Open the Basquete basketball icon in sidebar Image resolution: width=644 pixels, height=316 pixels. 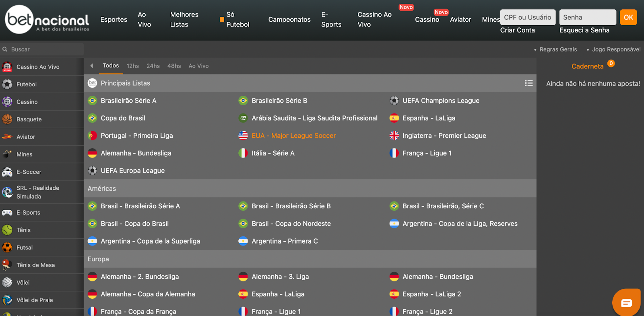coord(7,119)
